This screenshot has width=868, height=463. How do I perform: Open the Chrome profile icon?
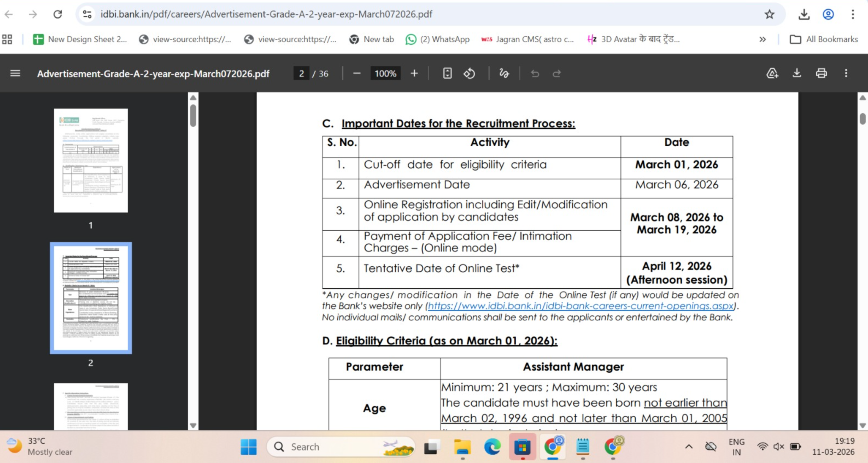828,14
